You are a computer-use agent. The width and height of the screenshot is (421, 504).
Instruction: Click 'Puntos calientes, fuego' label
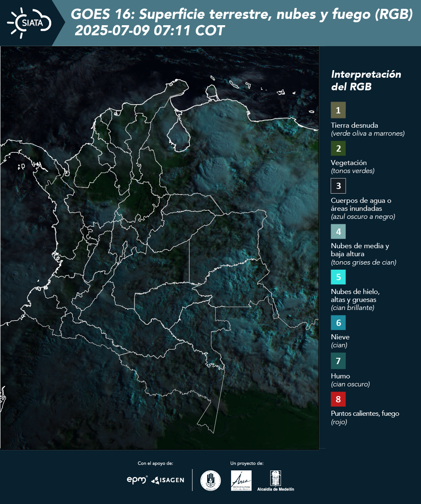pyautogui.click(x=365, y=413)
